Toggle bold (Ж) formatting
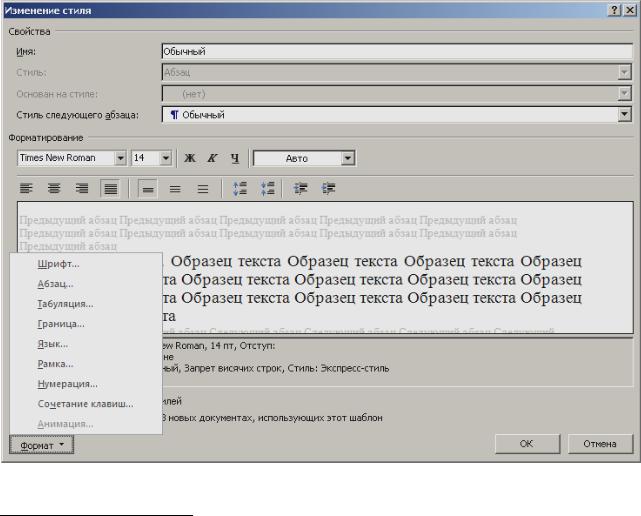The width and height of the screenshot is (641, 516). coord(190,158)
